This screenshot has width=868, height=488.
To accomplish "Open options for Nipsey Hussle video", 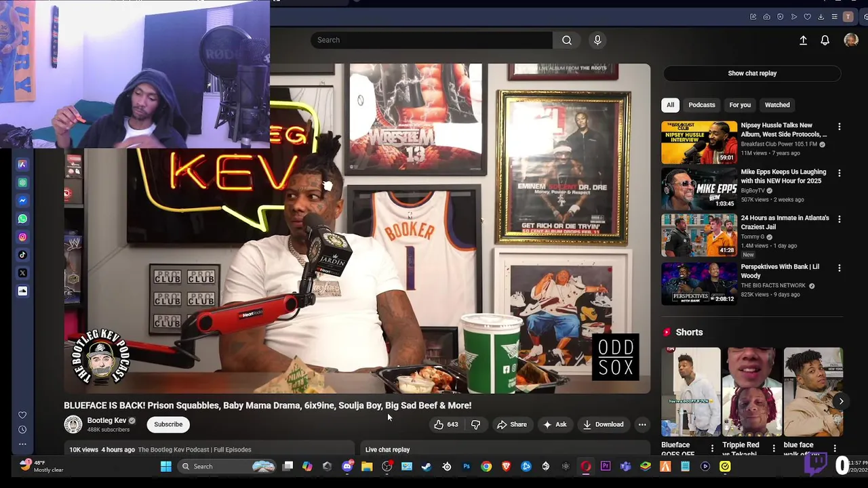I will [839, 127].
